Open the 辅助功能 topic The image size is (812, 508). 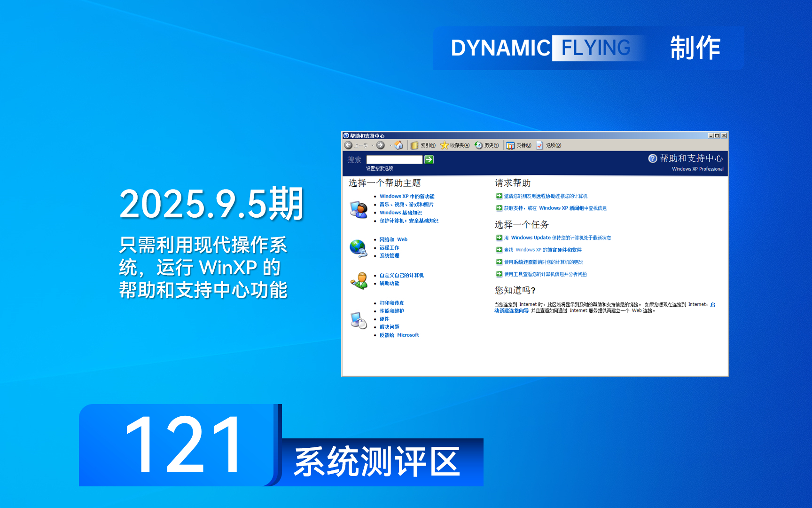pos(390,283)
